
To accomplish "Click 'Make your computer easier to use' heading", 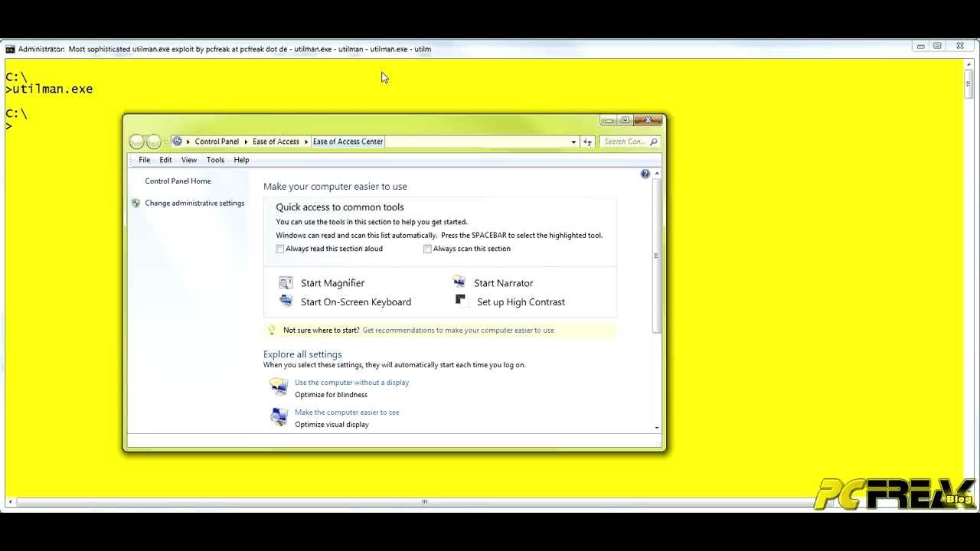I will click(x=335, y=187).
